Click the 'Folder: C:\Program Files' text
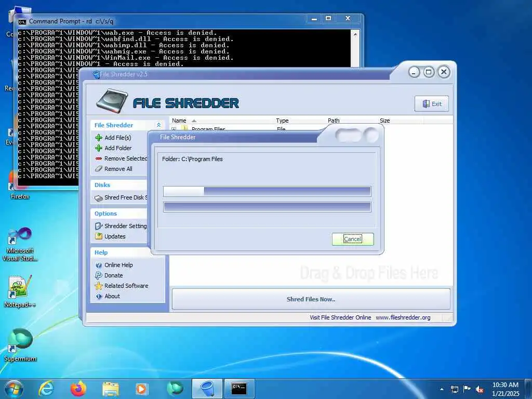This screenshot has width=532, height=399. coord(192,159)
